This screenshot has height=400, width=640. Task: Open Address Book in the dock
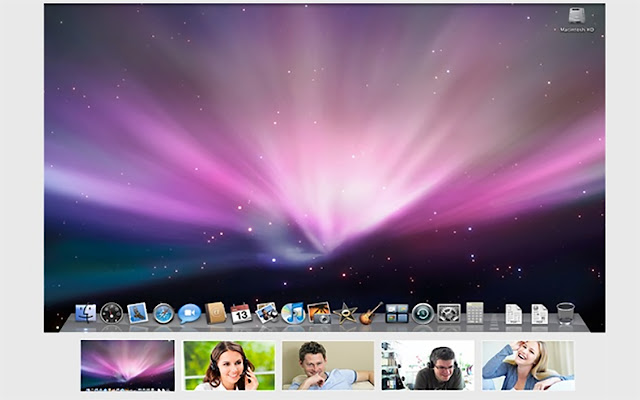215,313
